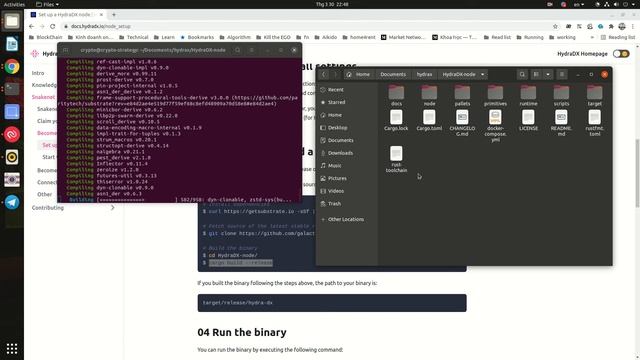Open Google Chrome from the dock
The height and width of the screenshot is (360, 640).
click(12, 67)
